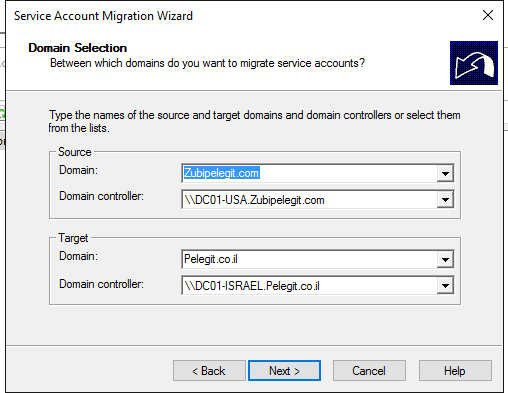Screen dimensions: 508x393
Task: Click the Target group Domain controller label
Action: [101, 284]
